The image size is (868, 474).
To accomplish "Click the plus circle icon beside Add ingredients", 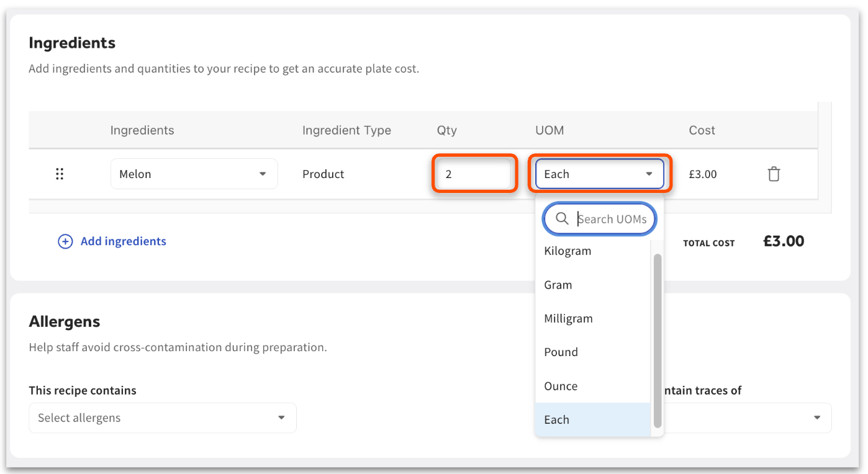I will [65, 241].
